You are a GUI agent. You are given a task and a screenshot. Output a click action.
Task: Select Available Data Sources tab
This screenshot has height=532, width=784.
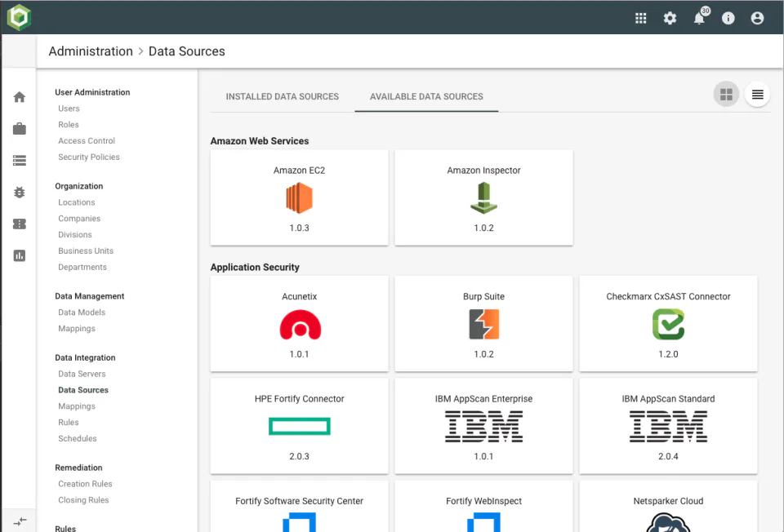[426, 96]
